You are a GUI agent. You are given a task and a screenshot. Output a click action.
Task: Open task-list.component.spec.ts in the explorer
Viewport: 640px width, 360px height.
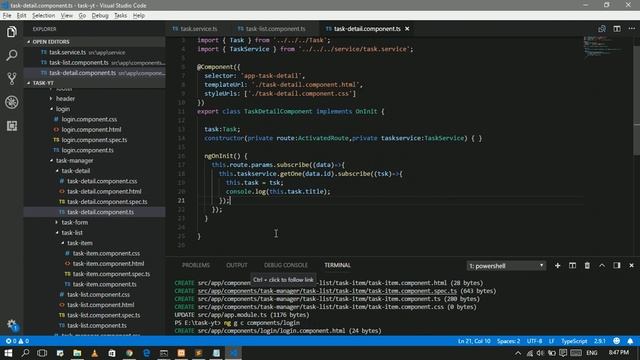[103, 315]
